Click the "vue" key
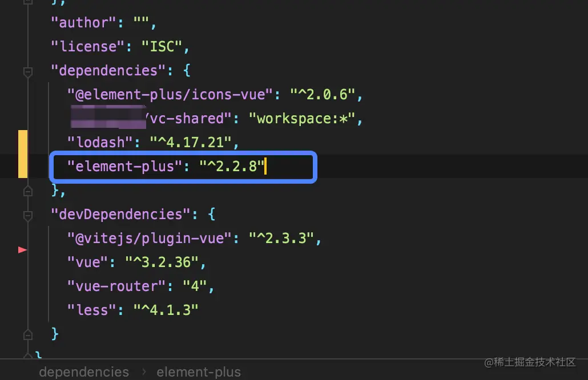 tap(88, 262)
